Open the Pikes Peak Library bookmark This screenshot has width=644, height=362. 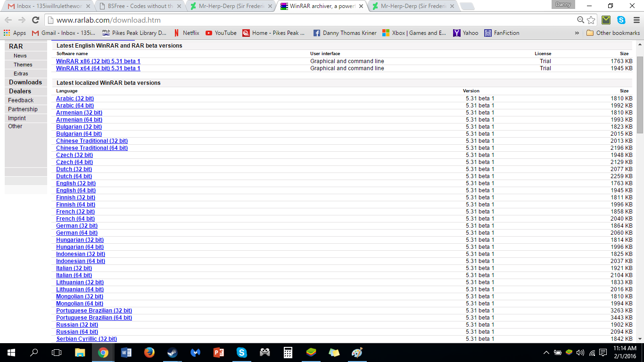(x=134, y=33)
